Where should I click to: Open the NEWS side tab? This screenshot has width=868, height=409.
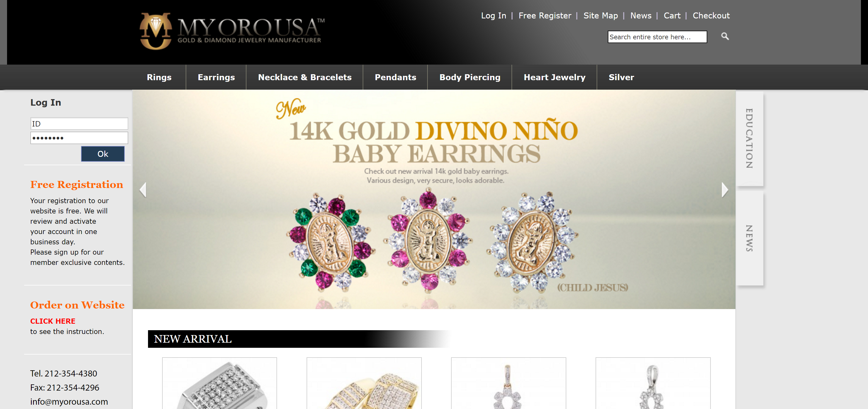tap(749, 238)
